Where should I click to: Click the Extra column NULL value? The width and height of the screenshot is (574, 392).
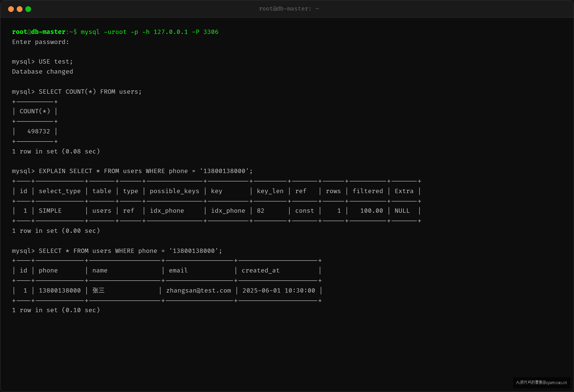pos(402,211)
